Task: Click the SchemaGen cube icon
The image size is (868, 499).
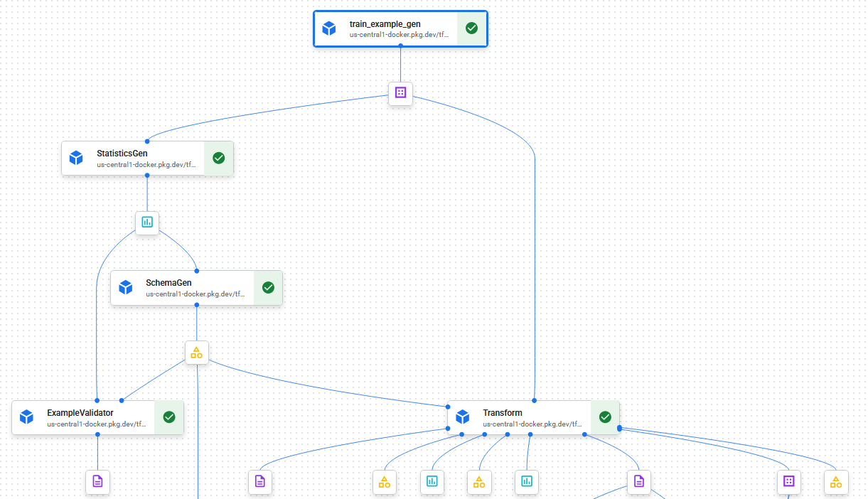Action: tap(126, 287)
